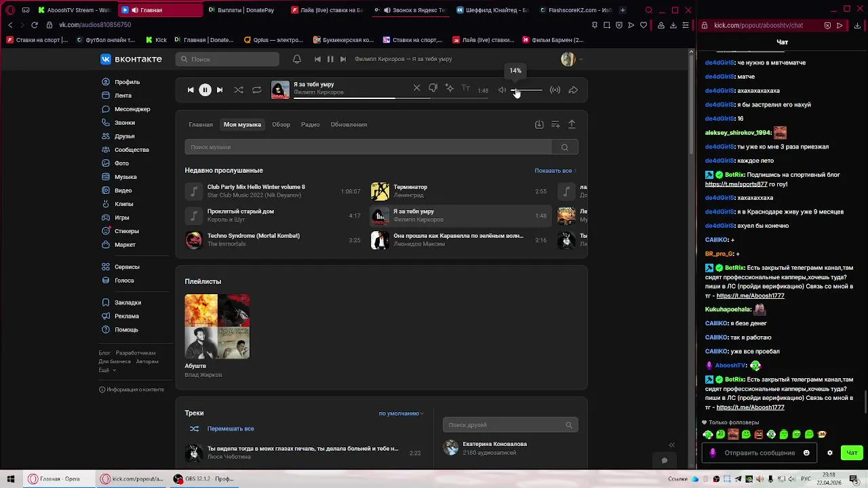Open VK notifications bell
Image resolution: width=868 pixels, height=488 pixels.
pos(296,59)
